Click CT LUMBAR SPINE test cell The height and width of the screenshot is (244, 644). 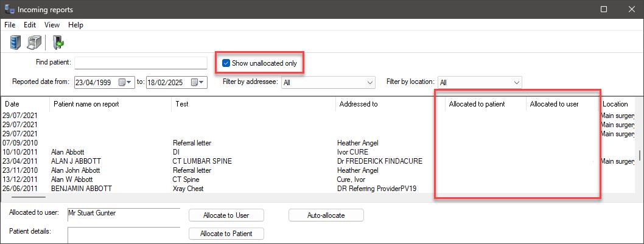pyautogui.click(x=203, y=161)
